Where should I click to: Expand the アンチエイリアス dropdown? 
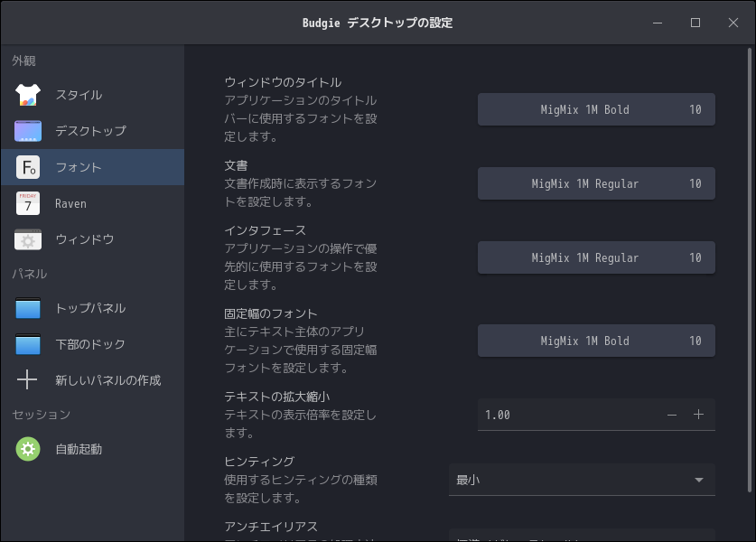point(582,536)
